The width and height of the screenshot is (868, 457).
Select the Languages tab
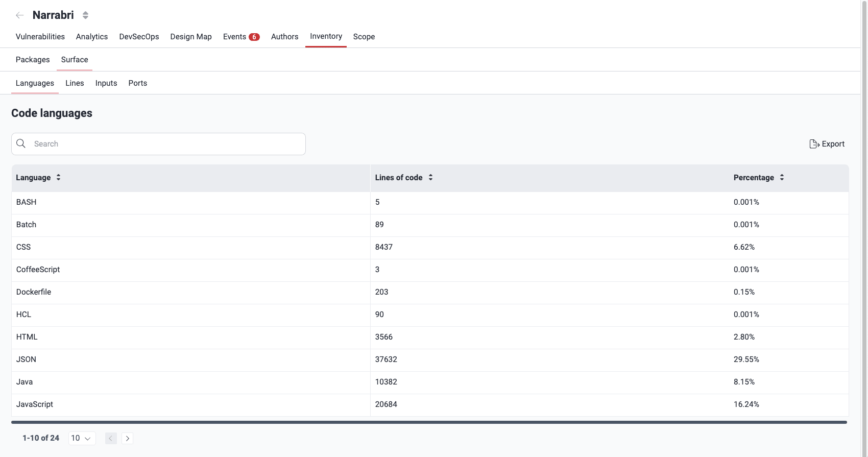coord(35,83)
